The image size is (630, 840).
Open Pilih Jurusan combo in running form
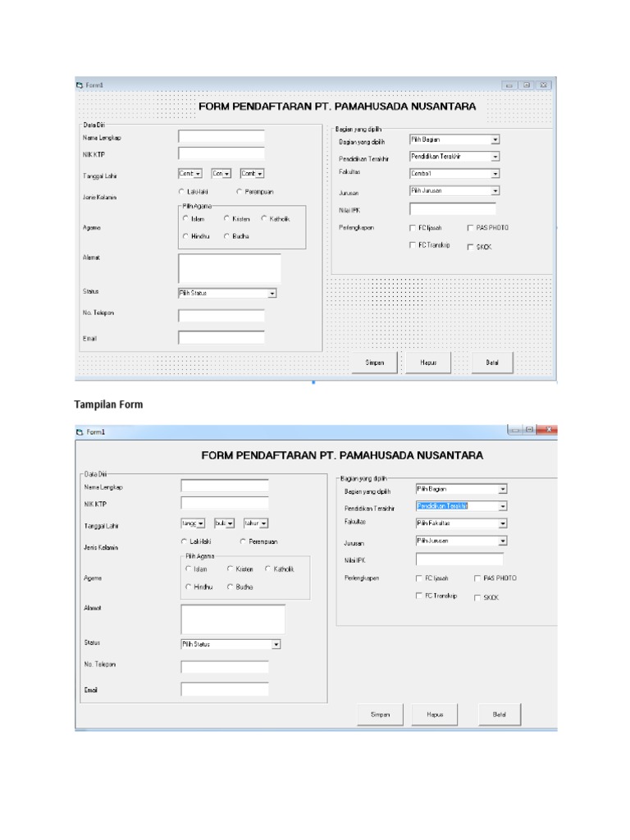(461, 541)
